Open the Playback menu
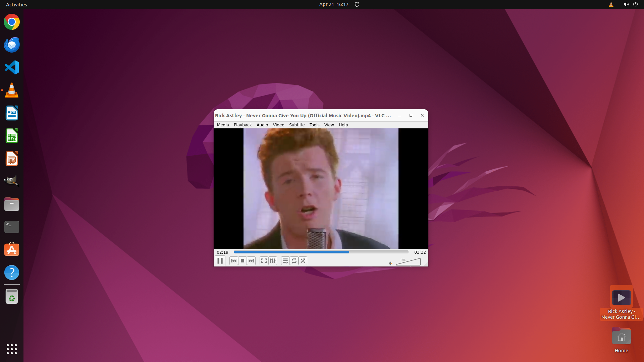The width and height of the screenshot is (644, 362). click(x=243, y=125)
